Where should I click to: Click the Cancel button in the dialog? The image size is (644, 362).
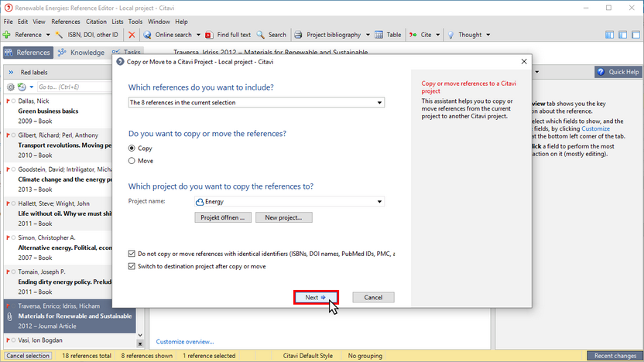pos(373,298)
